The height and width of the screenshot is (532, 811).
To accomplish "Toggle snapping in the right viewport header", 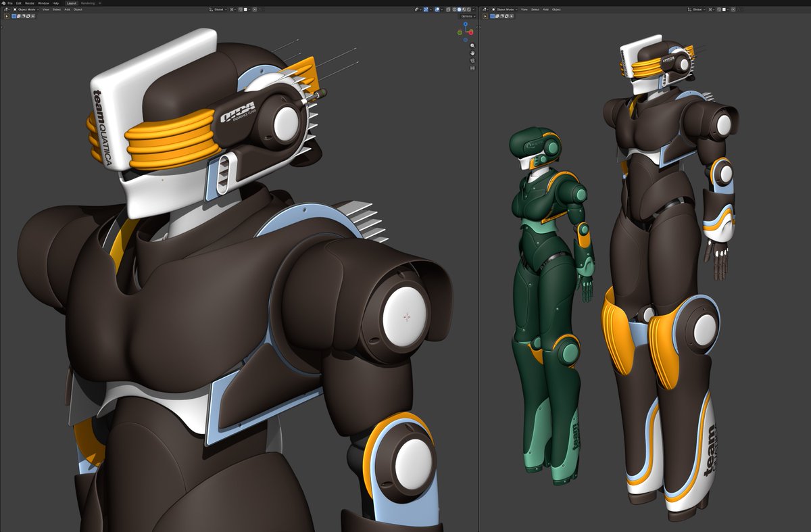I will [x=719, y=9].
